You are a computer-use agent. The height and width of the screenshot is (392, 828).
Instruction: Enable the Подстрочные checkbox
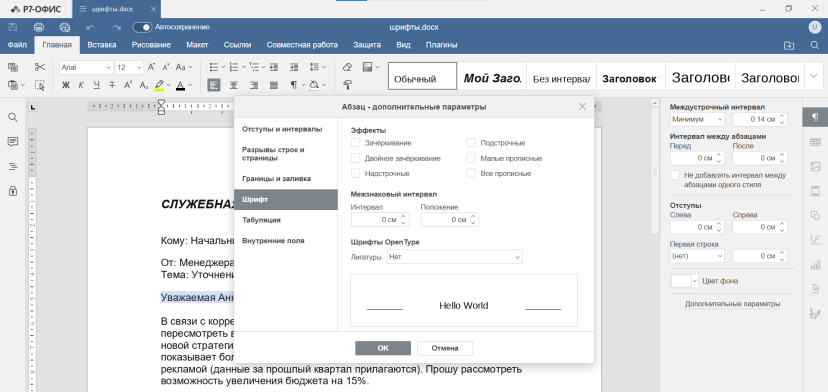[471, 143]
